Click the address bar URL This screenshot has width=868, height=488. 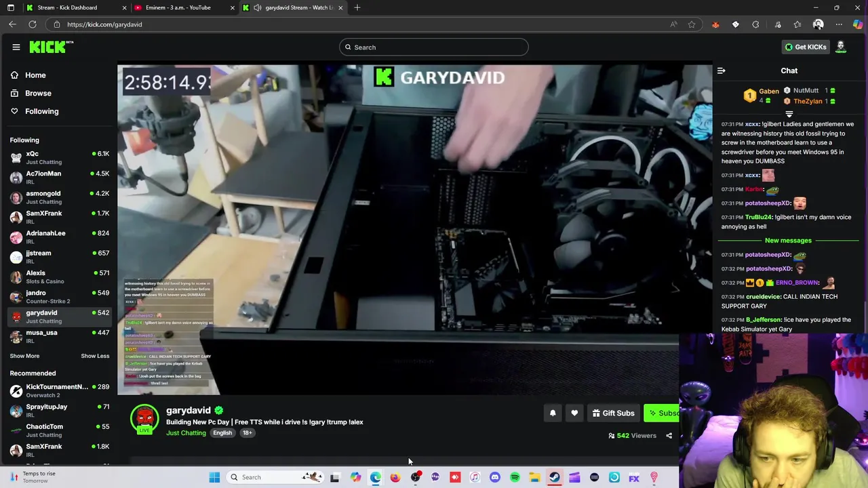coord(104,24)
